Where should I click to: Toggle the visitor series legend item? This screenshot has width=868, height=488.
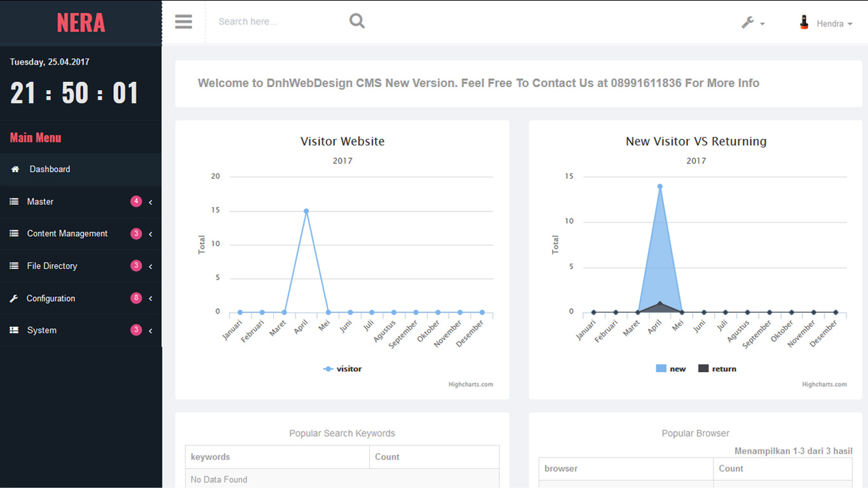point(342,369)
